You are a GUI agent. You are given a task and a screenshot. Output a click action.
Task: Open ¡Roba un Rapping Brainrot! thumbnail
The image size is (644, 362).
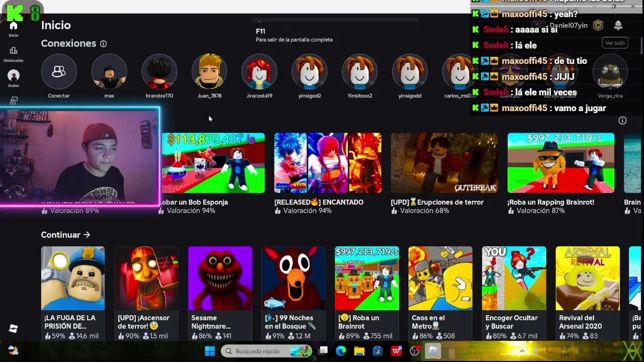click(x=561, y=163)
